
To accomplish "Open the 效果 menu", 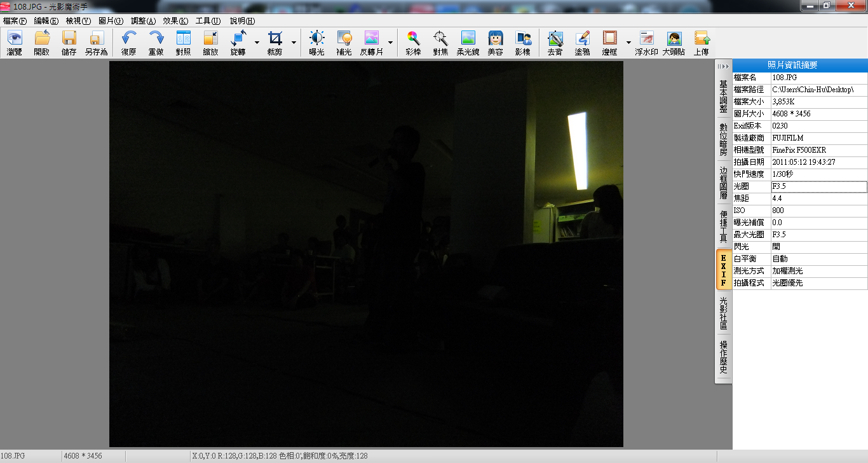I will point(175,21).
